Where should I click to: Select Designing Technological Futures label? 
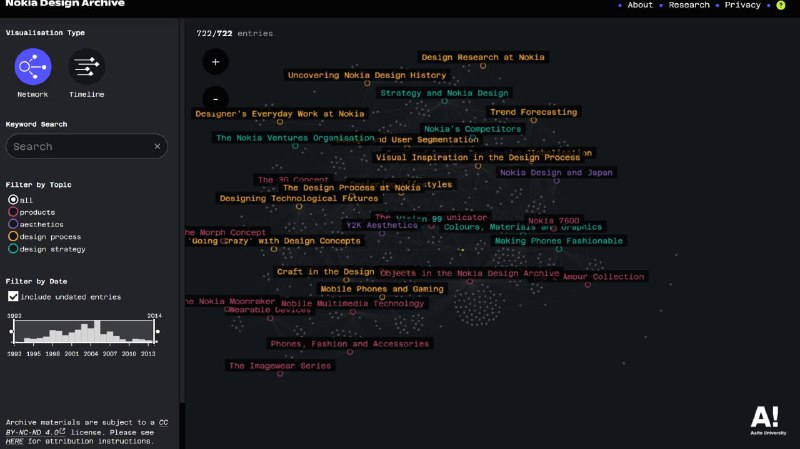[x=299, y=198]
